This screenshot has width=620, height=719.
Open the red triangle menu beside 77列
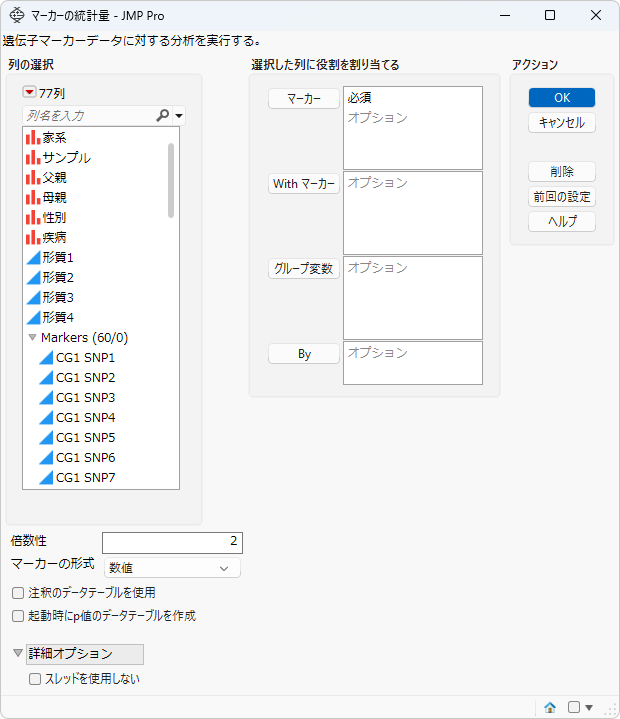tap(29, 92)
